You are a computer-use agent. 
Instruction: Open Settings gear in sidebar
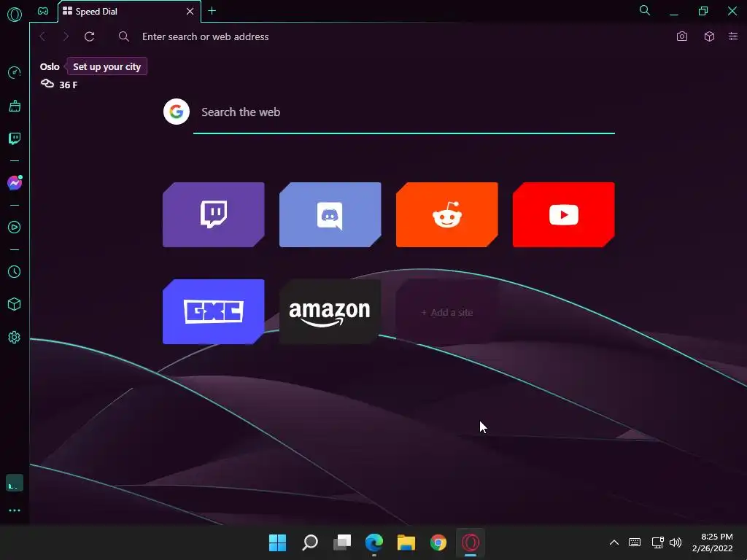[x=15, y=337]
